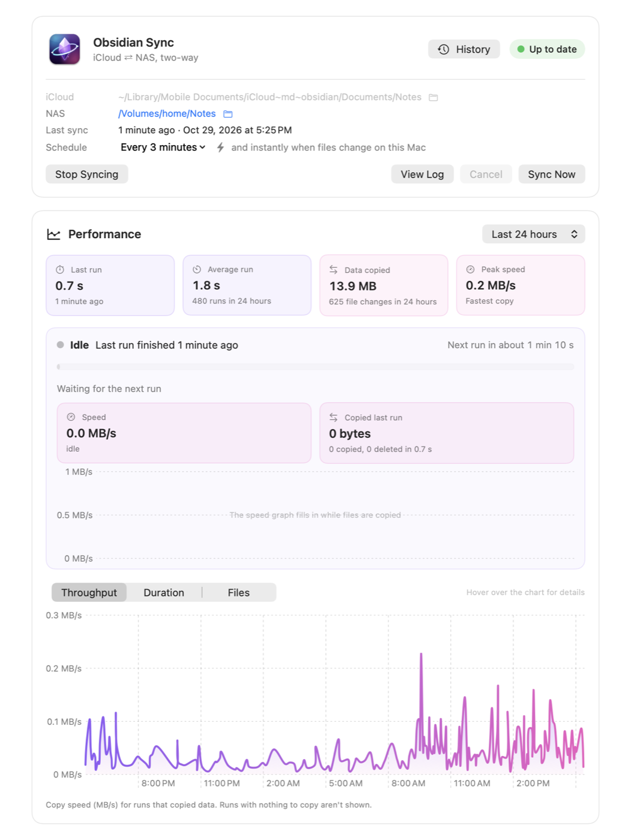Click the Up to date status badge
The width and height of the screenshot is (631, 840).
point(547,49)
